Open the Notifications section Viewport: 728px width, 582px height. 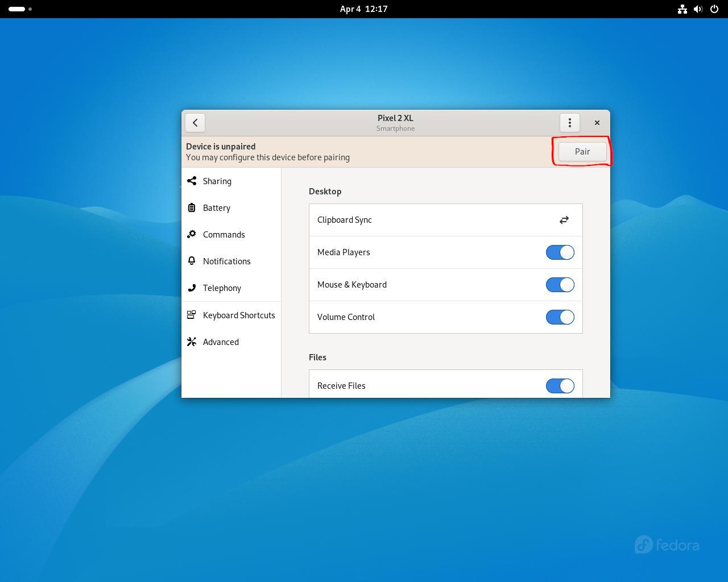pyautogui.click(x=231, y=261)
